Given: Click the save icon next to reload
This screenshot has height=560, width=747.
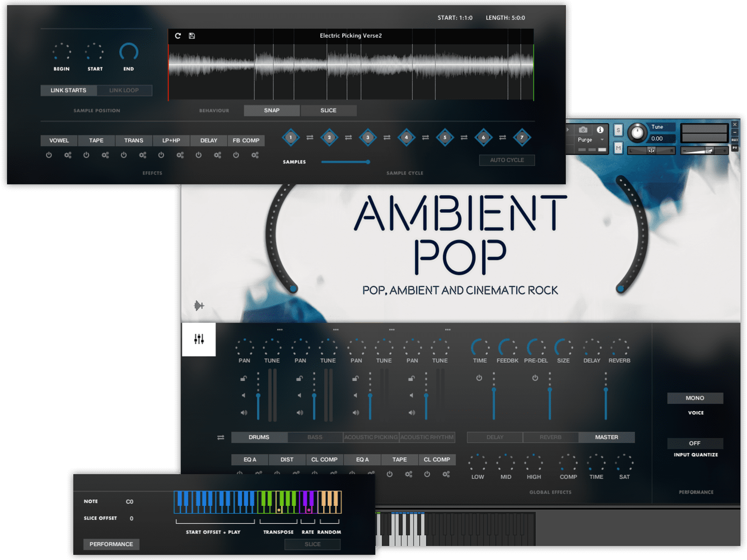Looking at the screenshot, I should coord(192,36).
